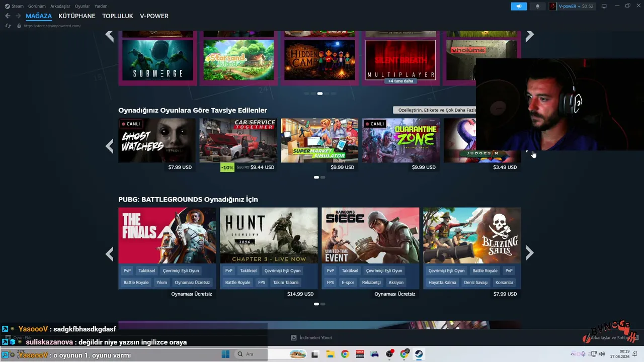The image size is (644, 362).
Task: Show previous PUBG-related games
Action: tap(109, 253)
